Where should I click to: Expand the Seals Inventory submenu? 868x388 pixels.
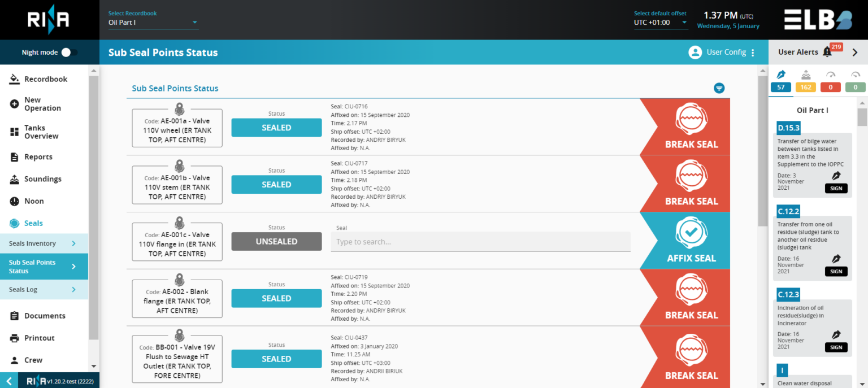[x=44, y=243]
